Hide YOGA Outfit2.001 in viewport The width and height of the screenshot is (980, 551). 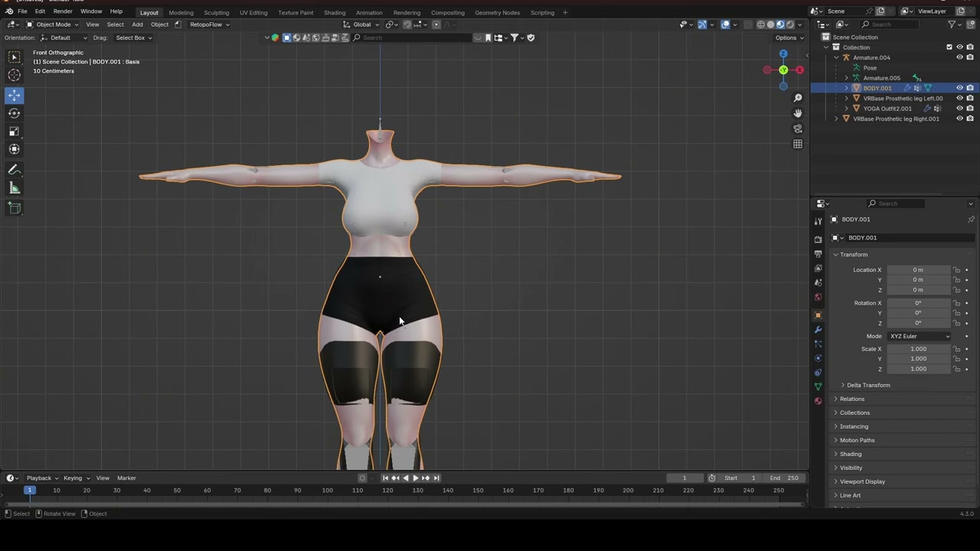click(x=959, y=109)
